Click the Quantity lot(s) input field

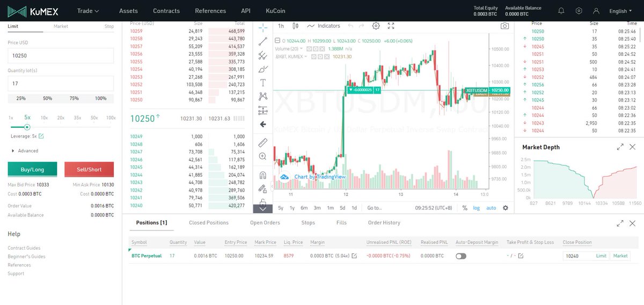click(61, 83)
